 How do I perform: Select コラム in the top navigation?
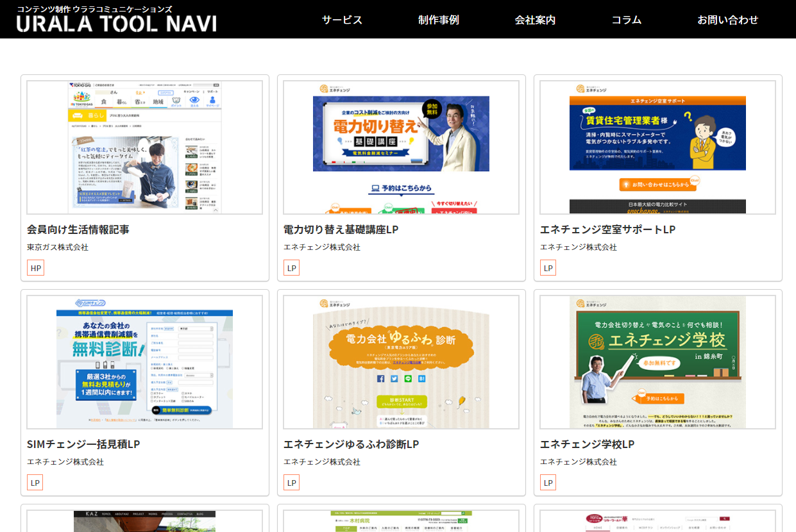(627, 20)
